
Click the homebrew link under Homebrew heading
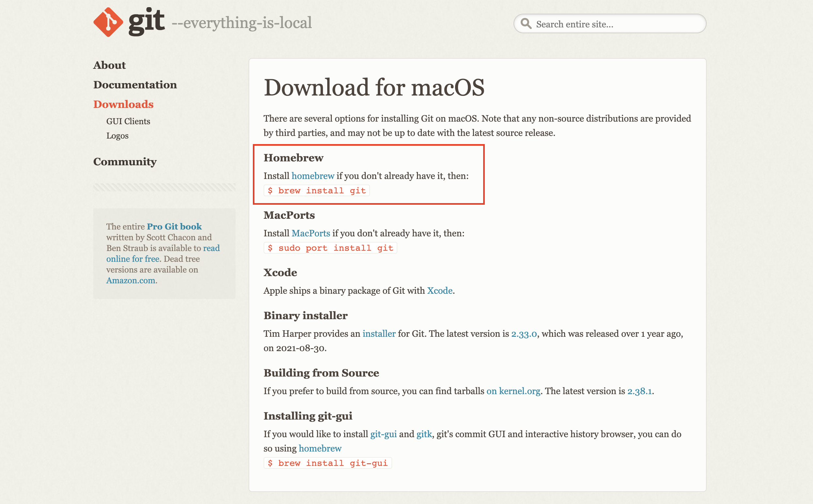[313, 176]
